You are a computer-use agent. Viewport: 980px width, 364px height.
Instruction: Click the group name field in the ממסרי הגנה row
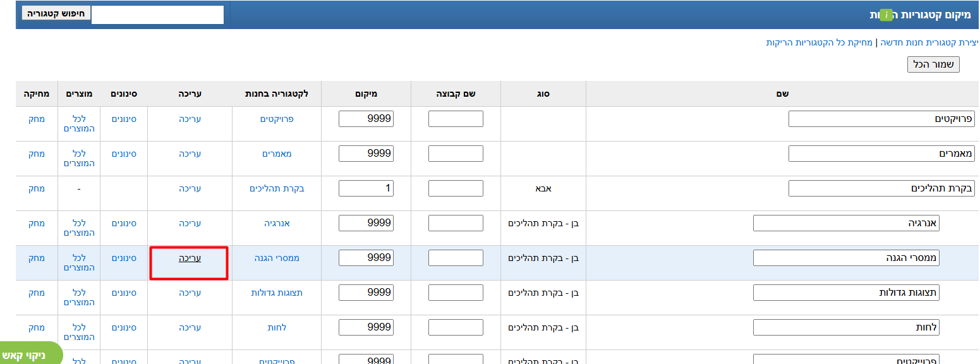[456, 258]
